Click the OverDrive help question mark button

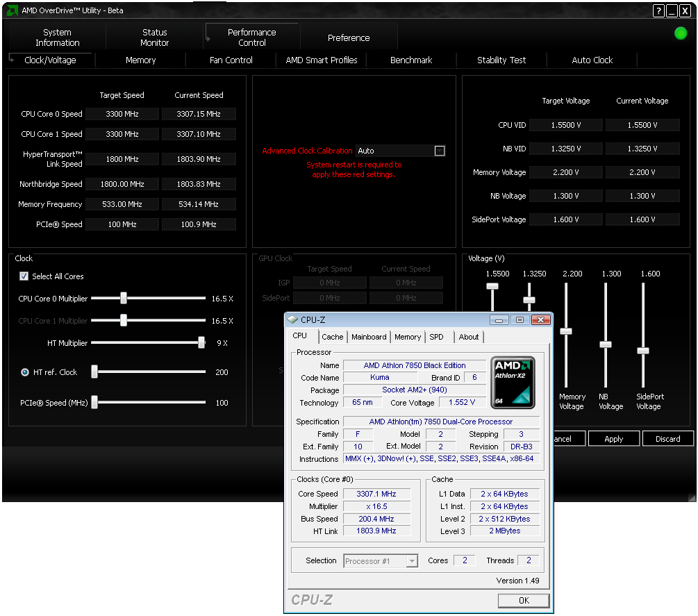658,11
